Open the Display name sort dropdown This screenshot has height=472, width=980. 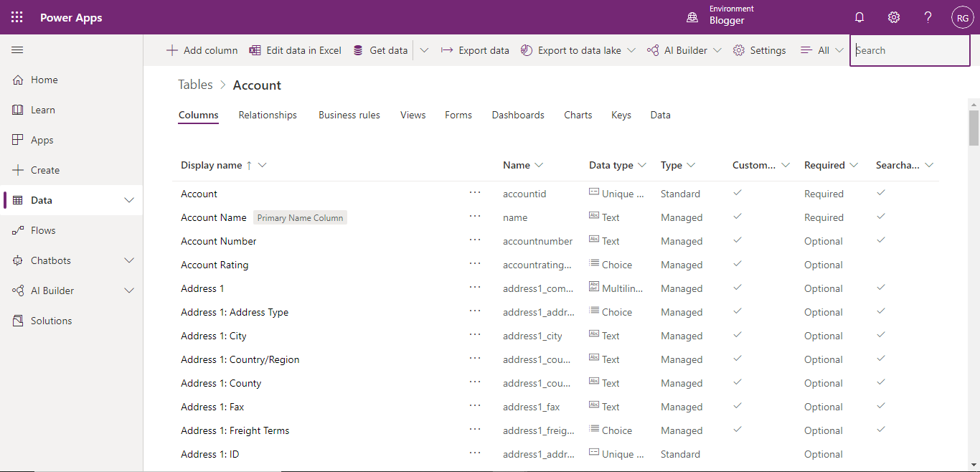point(263,165)
